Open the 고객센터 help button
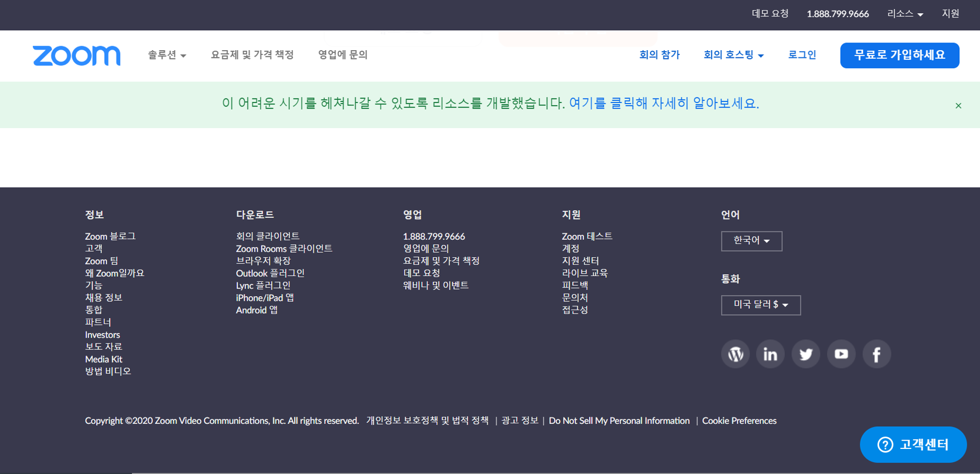Image resolution: width=980 pixels, height=474 pixels. click(x=913, y=444)
